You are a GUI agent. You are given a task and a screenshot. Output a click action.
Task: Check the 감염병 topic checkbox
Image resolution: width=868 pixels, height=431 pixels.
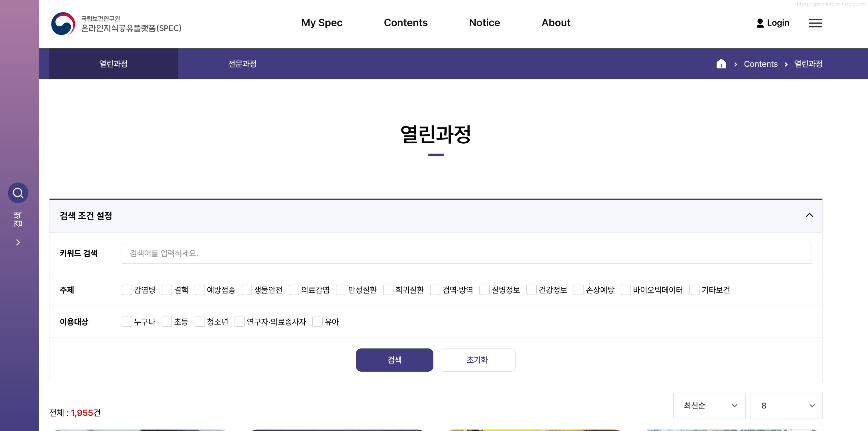tap(127, 290)
